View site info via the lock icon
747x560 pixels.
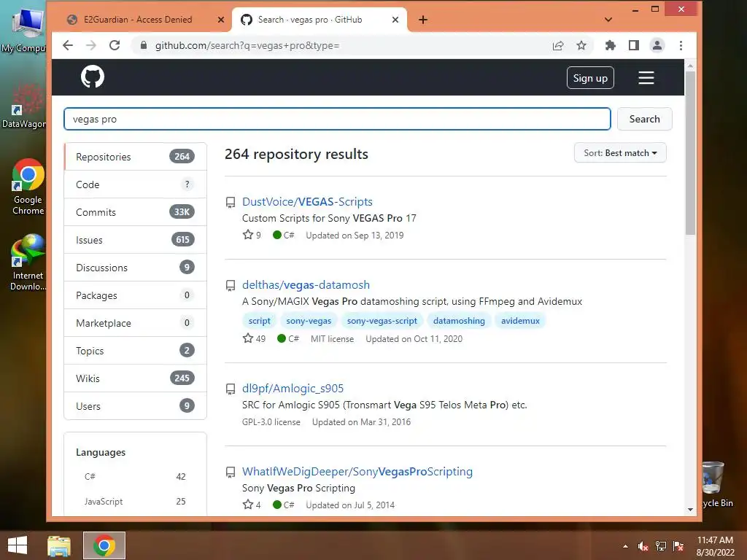point(143,45)
